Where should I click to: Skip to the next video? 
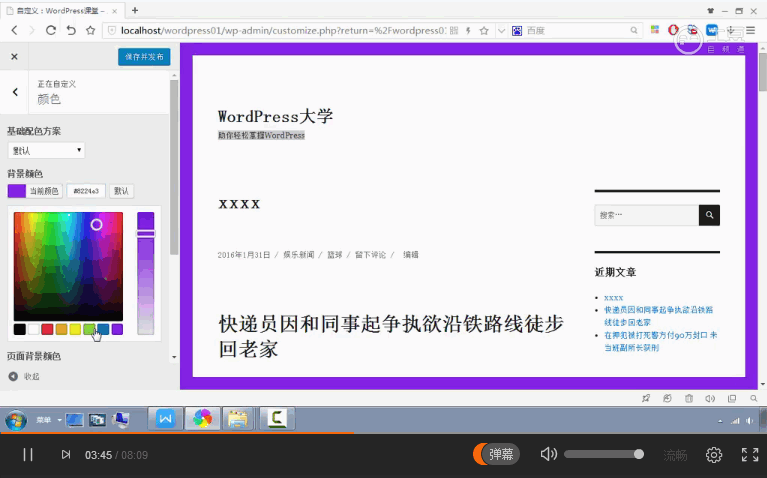coord(66,455)
